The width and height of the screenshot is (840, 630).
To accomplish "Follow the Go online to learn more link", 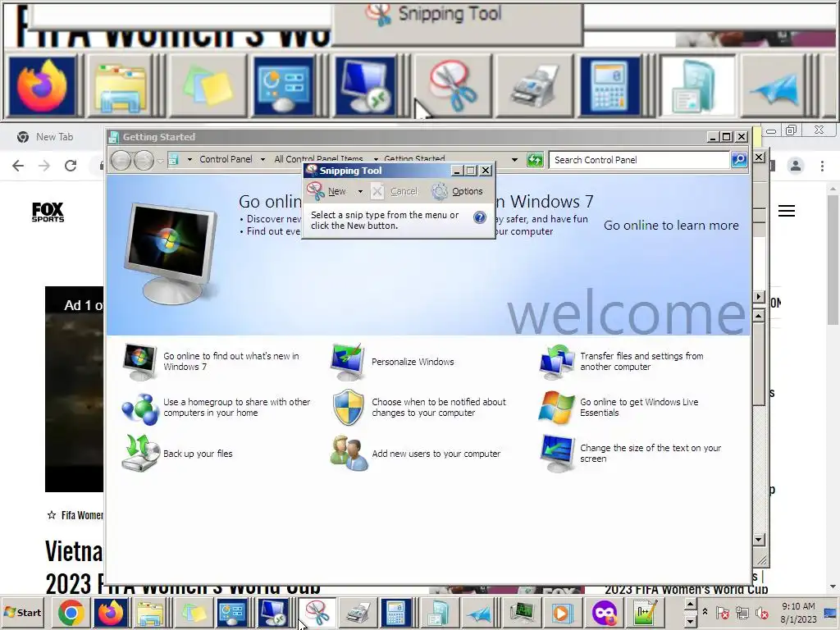I will [671, 226].
